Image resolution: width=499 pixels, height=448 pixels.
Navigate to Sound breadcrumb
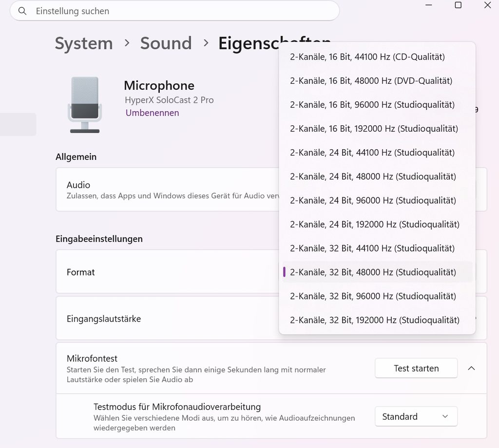point(166,43)
